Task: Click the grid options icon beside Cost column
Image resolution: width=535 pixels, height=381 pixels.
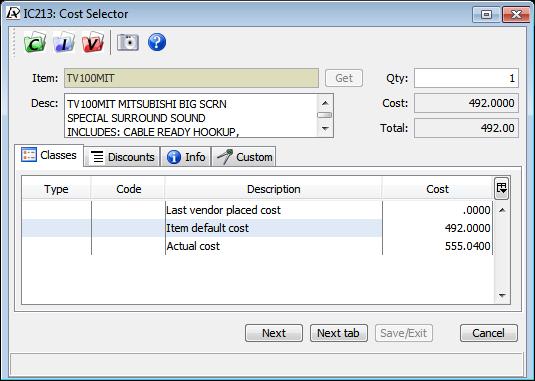Action: point(502,188)
